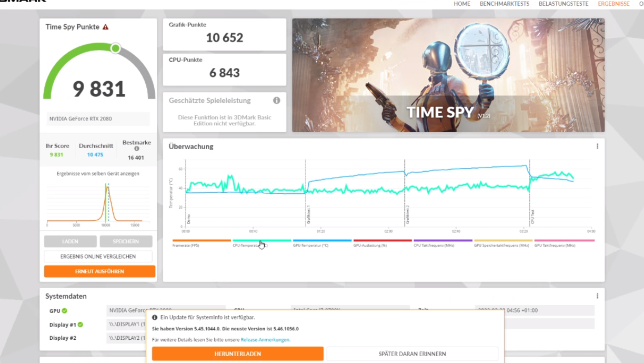Click the LADEN button
Image resolution: width=644 pixels, height=363 pixels.
point(71,241)
